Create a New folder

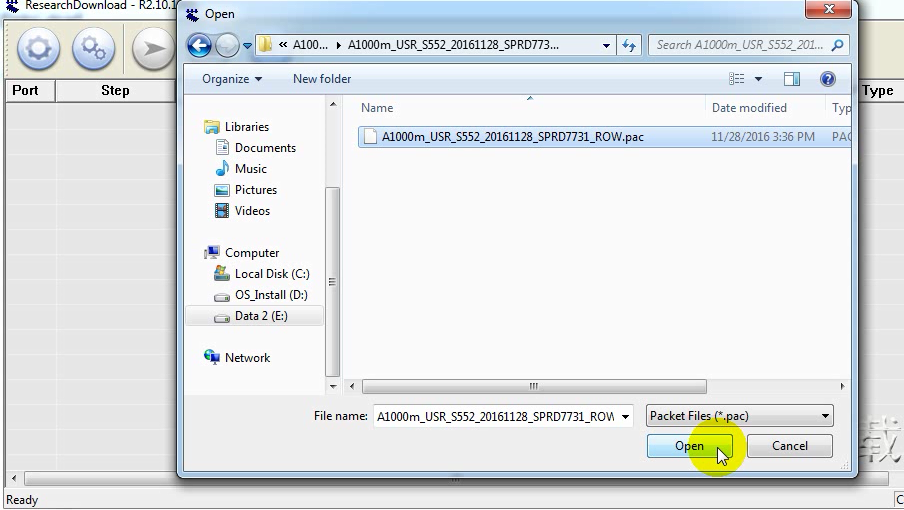(x=322, y=79)
